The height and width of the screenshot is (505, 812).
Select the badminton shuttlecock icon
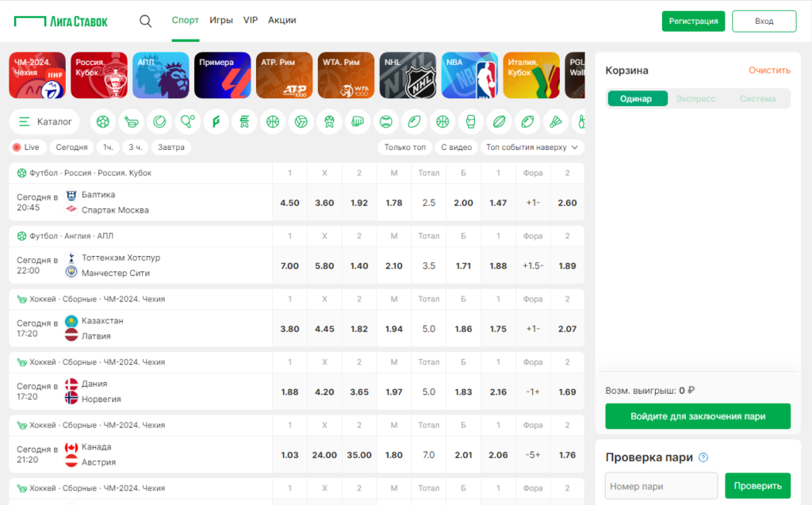click(x=556, y=122)
